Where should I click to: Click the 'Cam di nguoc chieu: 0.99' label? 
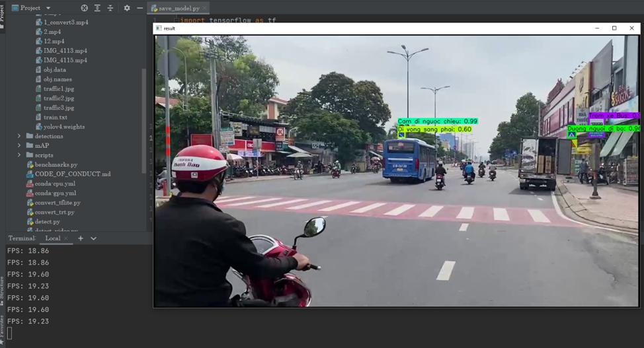tap(438, 122)
